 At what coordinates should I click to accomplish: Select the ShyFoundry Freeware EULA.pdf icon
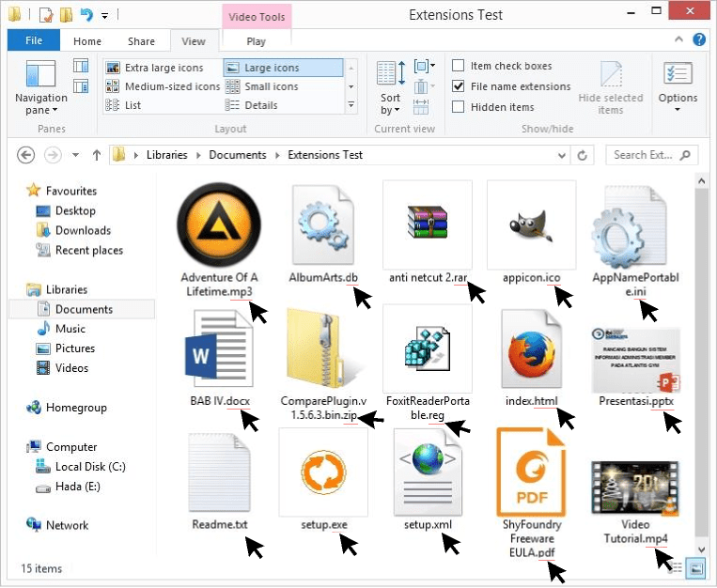point(531,472)
